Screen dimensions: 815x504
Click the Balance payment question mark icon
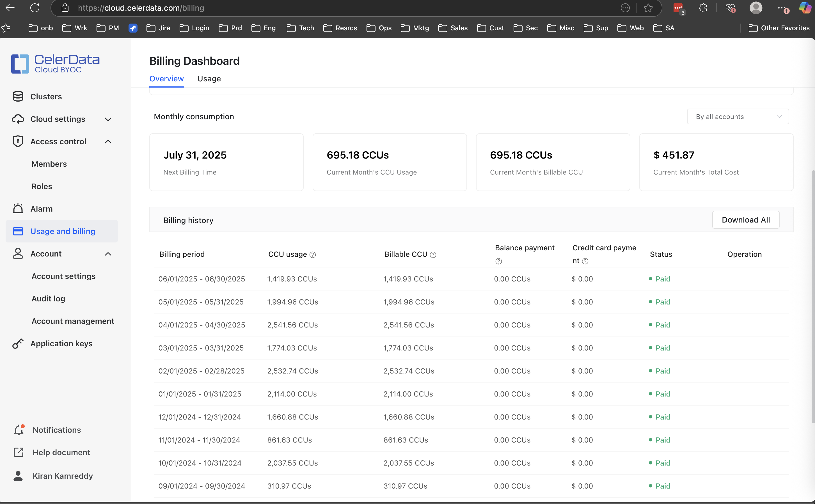[x=498, y=261]
